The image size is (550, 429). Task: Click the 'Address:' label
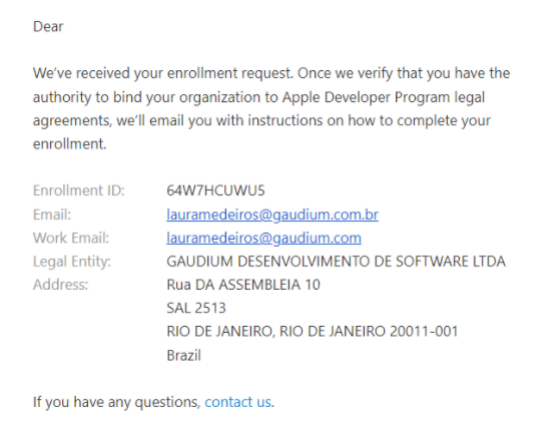point(60,285)
